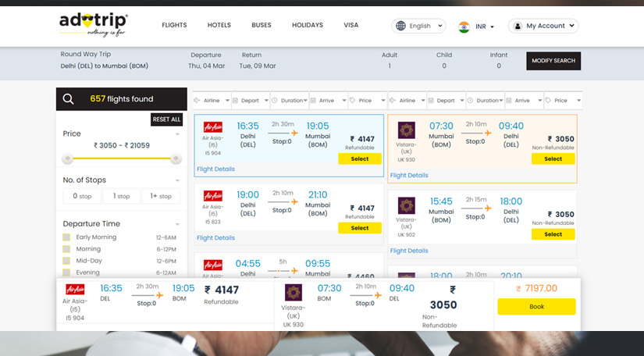This screenshot has height=356, width=644.
Task: Click the 657 flights found text
Action: pyautogui.click(x=122, y=99)
